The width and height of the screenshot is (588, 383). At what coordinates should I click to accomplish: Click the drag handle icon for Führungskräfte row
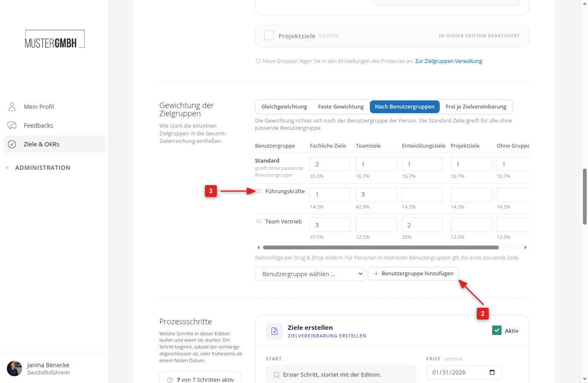(259, 191)
